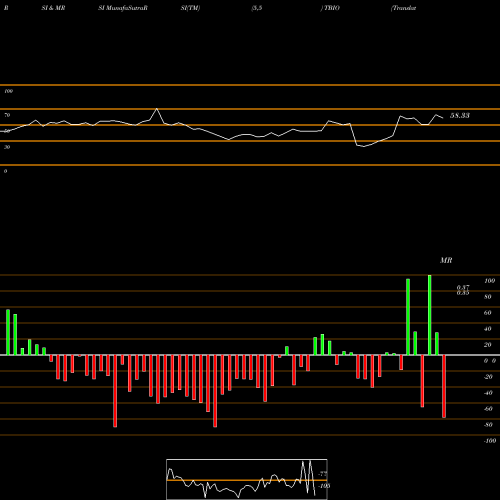
Task: Click the 'SI MunafaSutraR' header text
Action: click(123, 8)
